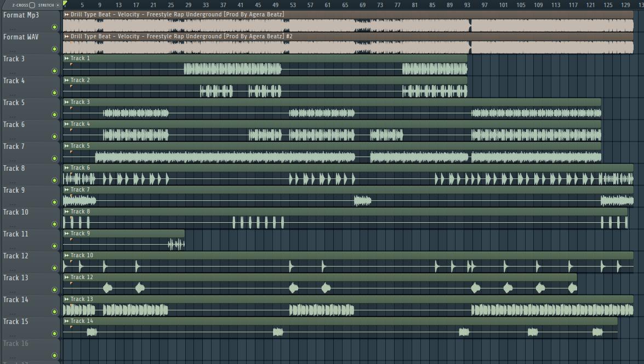
Task: Mute the Format Mp3 track
Action: point(55,27)
